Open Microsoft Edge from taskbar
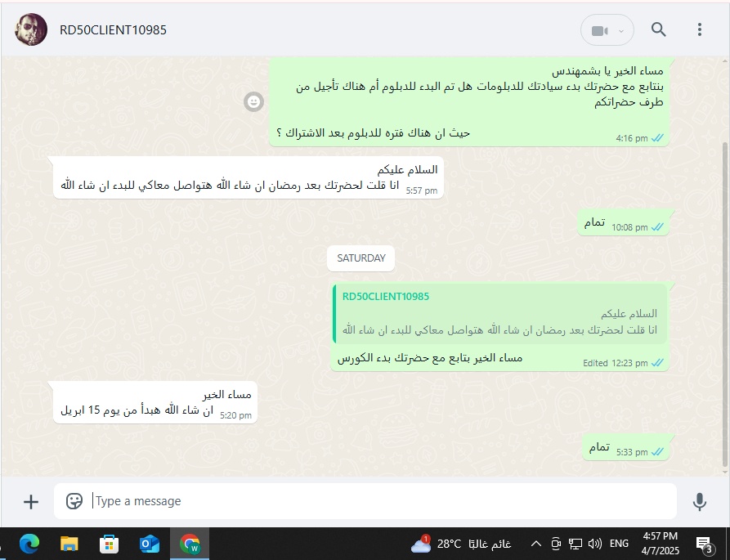730x560 pixels. [29, 544]
